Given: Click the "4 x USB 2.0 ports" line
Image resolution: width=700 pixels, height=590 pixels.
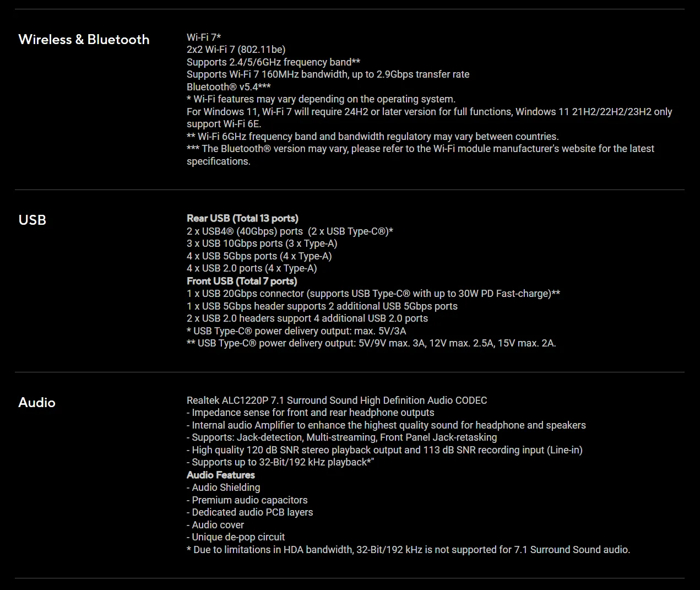Looking at the screenshot, I should point(252,268).
